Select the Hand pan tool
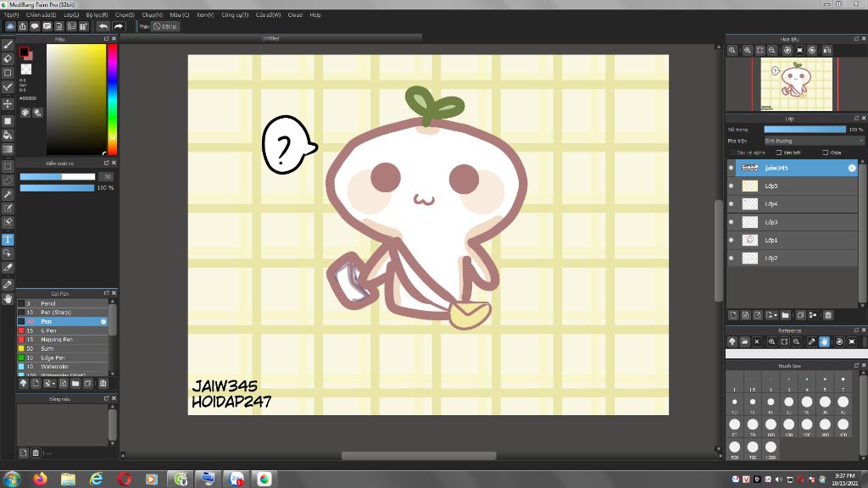 point(8,299)
